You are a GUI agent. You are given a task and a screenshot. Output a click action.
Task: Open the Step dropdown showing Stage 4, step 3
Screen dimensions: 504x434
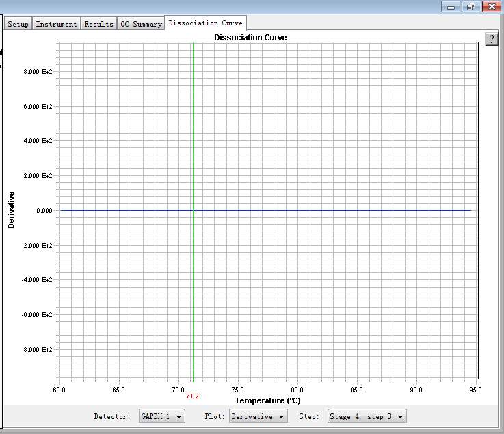coord(367,416)
